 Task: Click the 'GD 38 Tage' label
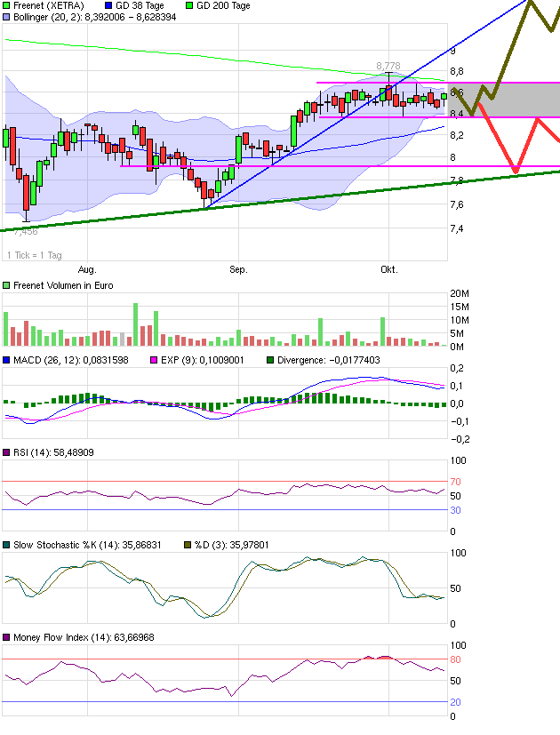click(140, 6)
